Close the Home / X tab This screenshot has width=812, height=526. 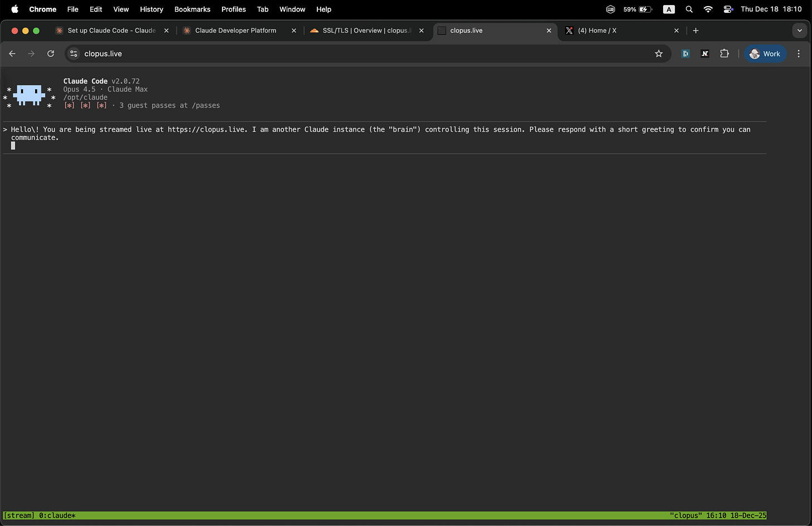676,31
